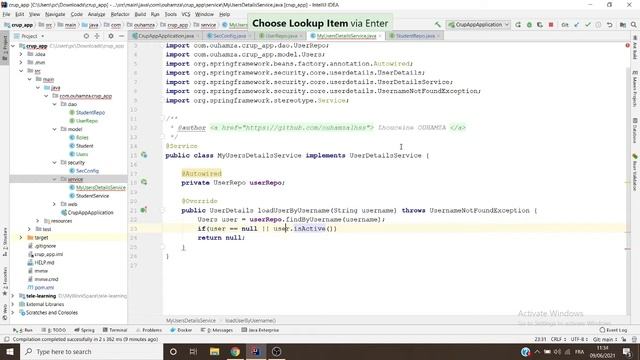Open the Refactor menu
Image resolution: width=640 pixels, height=360 pixels.
pos(120,14)
